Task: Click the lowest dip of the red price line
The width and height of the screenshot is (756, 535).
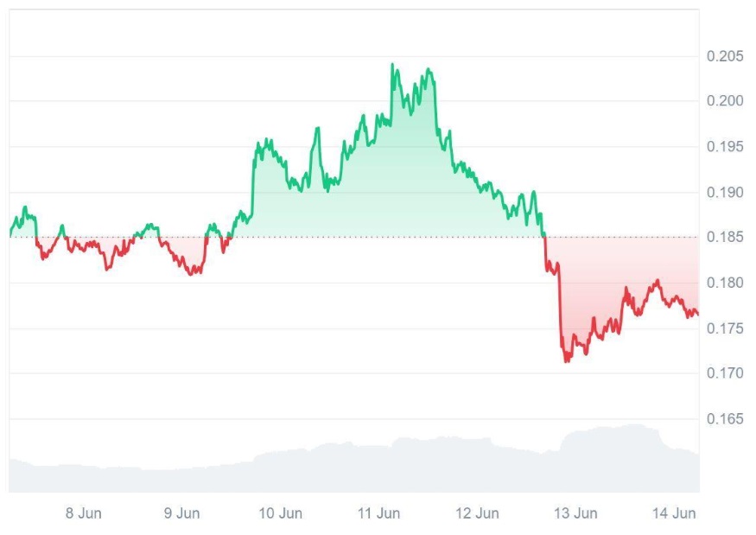Action: click(566, 361)
